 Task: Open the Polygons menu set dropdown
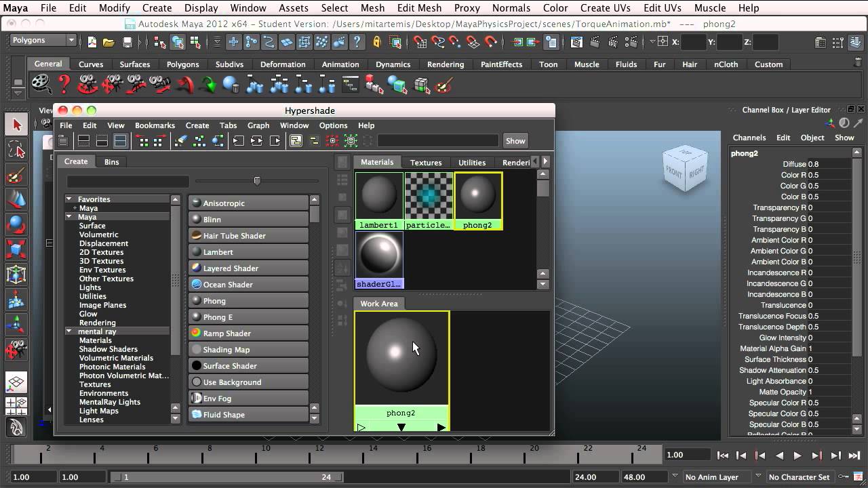click(x=43, y=41)
